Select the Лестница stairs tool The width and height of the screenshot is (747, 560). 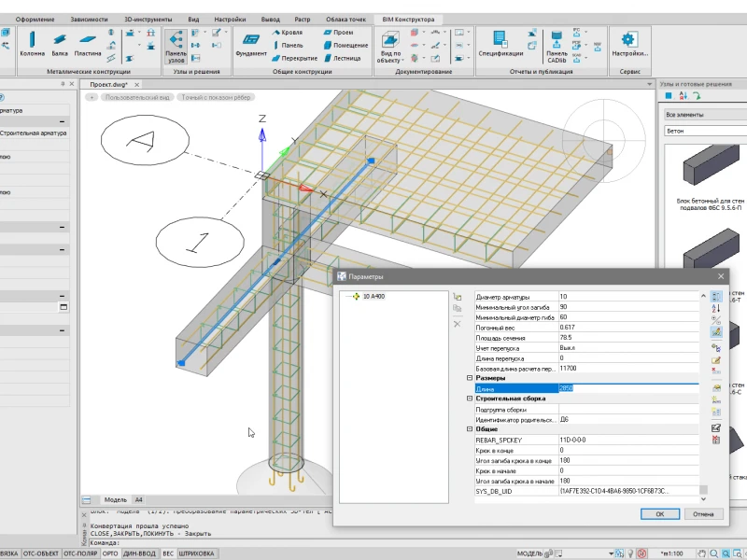[x=343, y=58]
